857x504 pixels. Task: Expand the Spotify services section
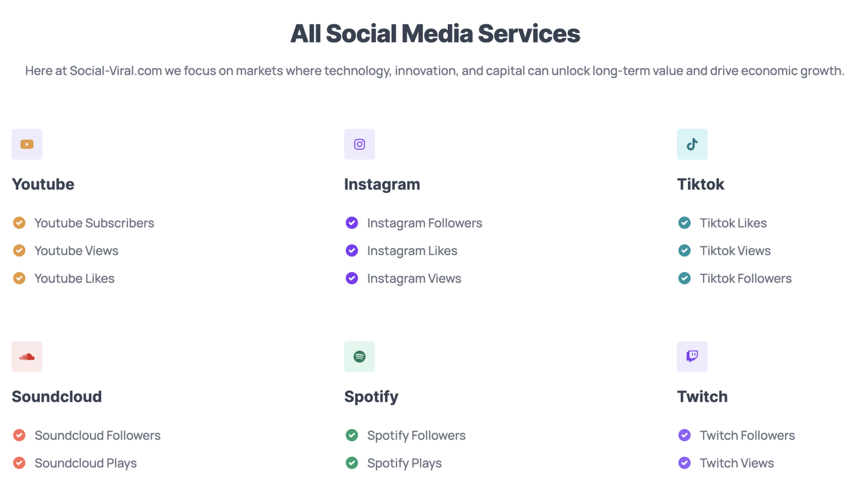tap(371, 396)
